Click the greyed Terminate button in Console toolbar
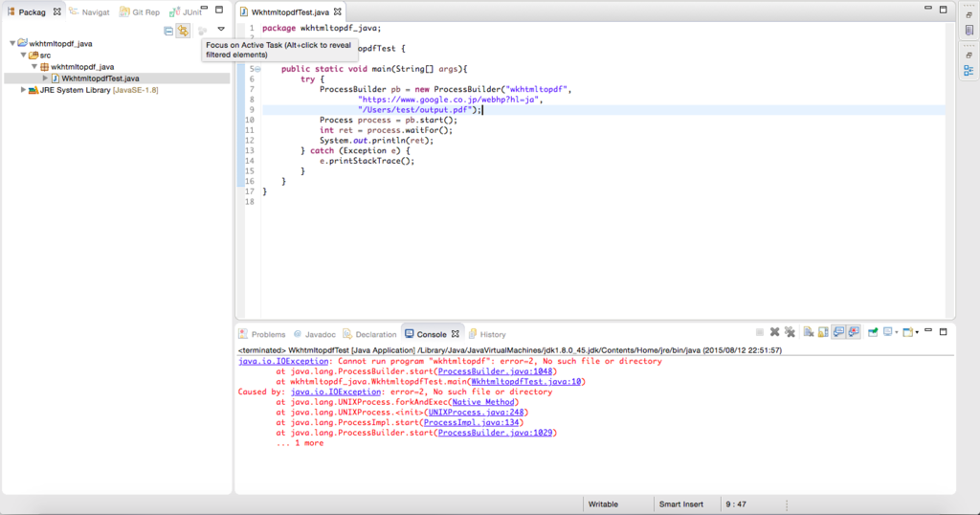The image size is (980, 515). (759, 332)
